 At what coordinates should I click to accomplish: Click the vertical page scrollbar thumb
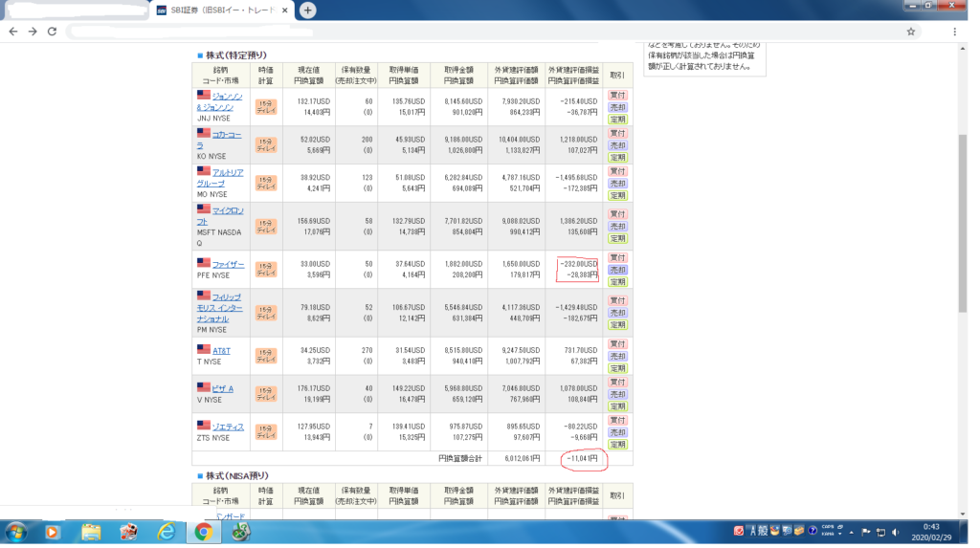click(x=963, y=223)
